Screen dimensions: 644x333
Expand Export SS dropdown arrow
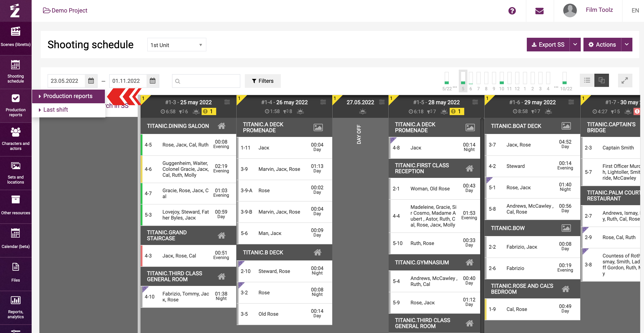pos(575,44)
